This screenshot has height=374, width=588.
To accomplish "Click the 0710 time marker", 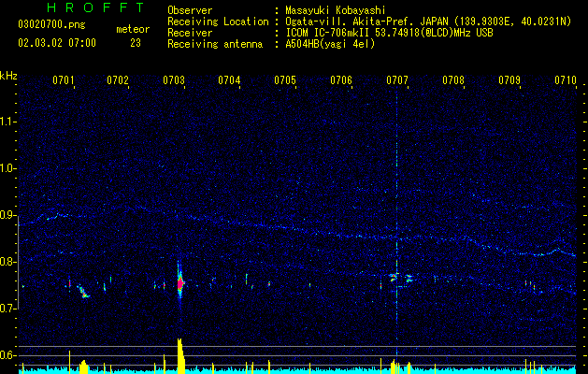I will pyautogui.click(x=566, y=79).
